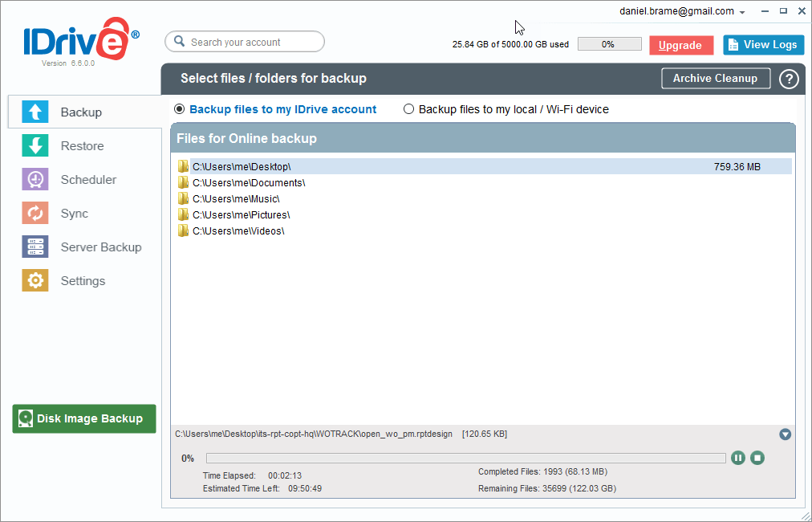812x522 pixels.
Task: Switch to the Scheduler tab
Action: pyautogui.click(x=88, y=179)
